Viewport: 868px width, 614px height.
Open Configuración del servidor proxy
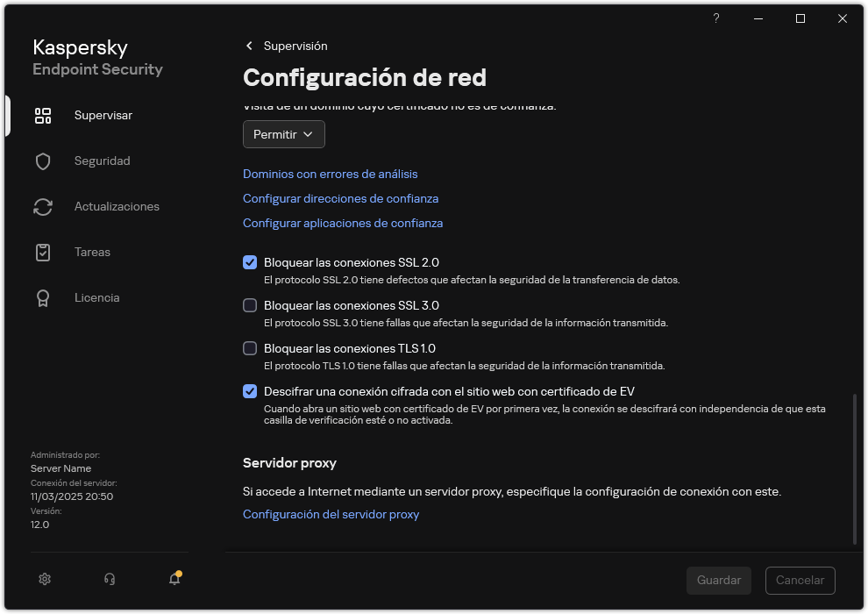pos(331,514)
